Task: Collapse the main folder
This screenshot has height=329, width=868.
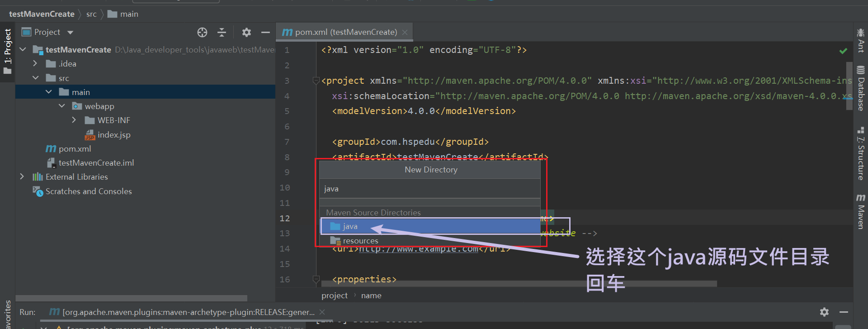Action: [48, 92]
